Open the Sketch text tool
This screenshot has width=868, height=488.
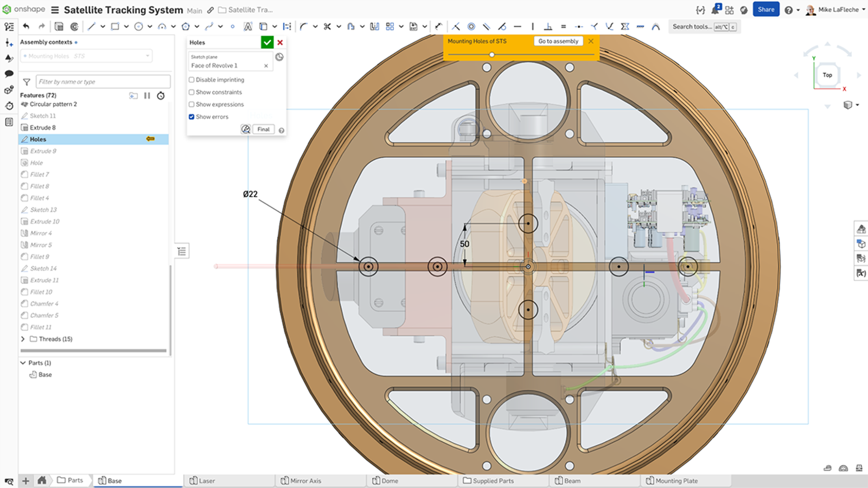pos(247,26)
